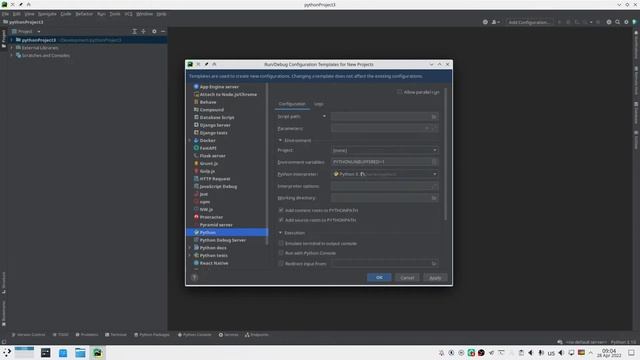Open Python Packages tool window
The height and width of the screenshot is (360, 640).
[x=152, y=335]
